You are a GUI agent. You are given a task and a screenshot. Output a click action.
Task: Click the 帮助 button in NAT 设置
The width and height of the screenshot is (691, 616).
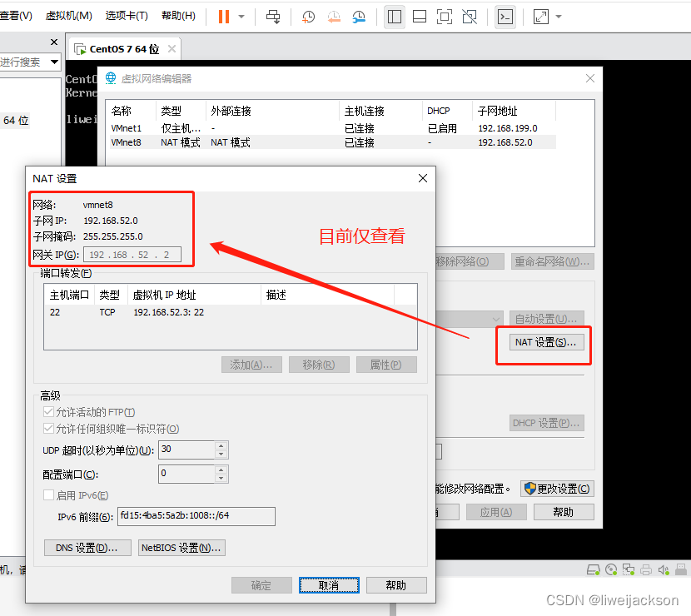point(396,585)
